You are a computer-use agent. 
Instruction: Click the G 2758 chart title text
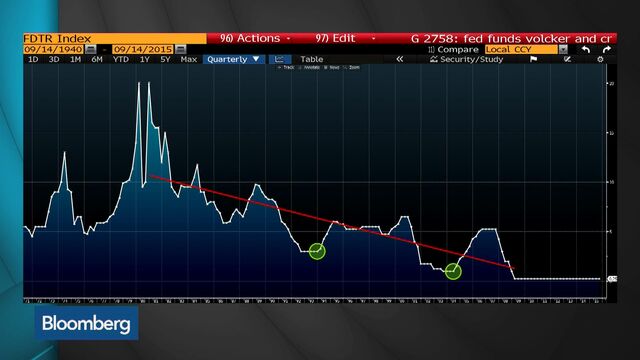(x=511, y=38)
